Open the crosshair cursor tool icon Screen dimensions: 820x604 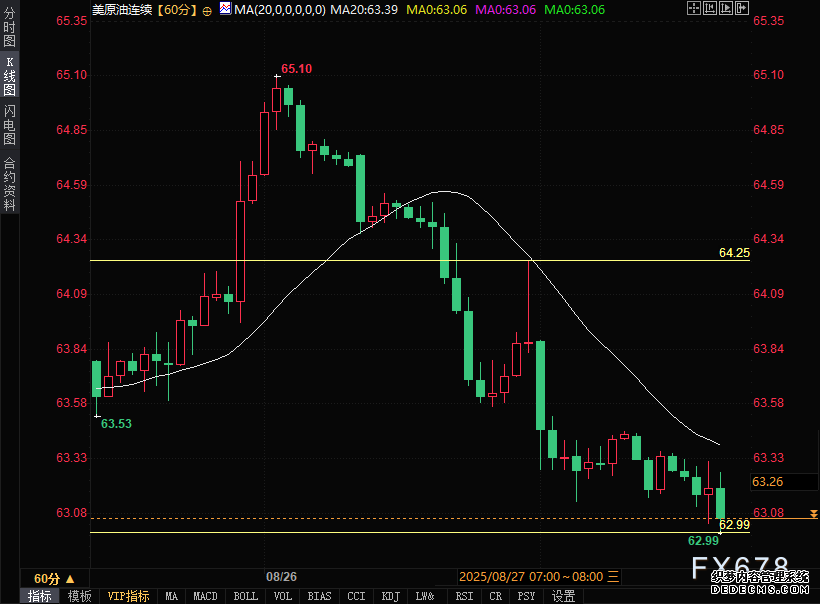coord(693,8)
